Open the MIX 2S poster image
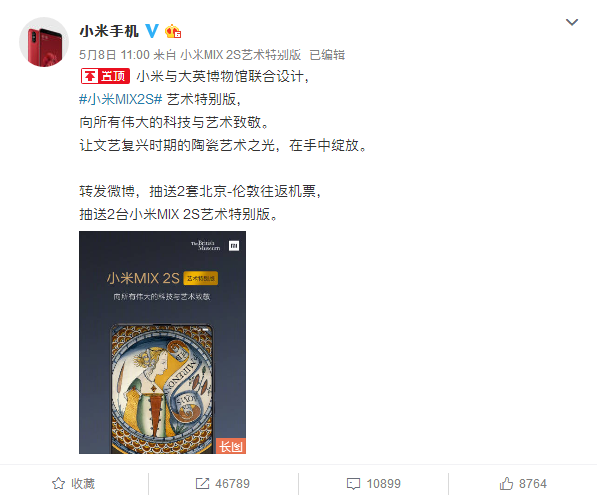 tap(162, 342)
